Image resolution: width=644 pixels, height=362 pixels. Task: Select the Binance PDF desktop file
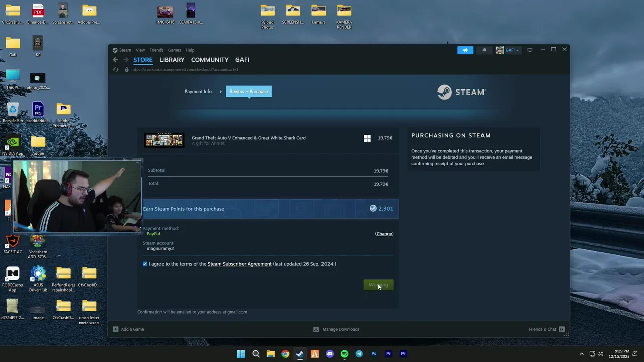(38, 14)
